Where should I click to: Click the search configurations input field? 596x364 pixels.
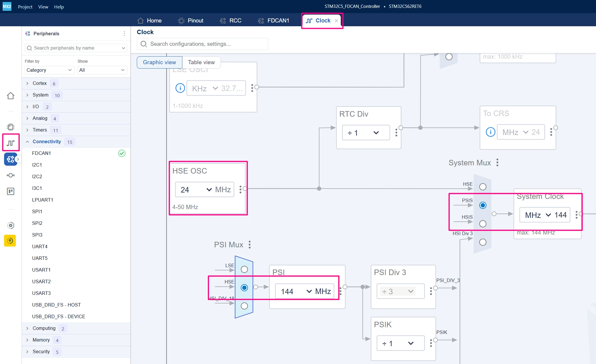[x=202, y=44]
